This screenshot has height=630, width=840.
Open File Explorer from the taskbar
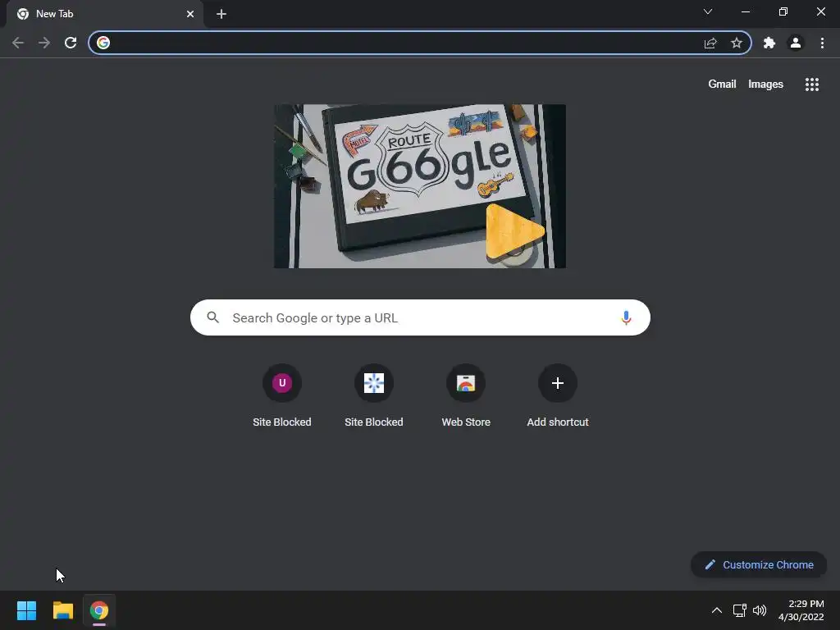(62, 610)
